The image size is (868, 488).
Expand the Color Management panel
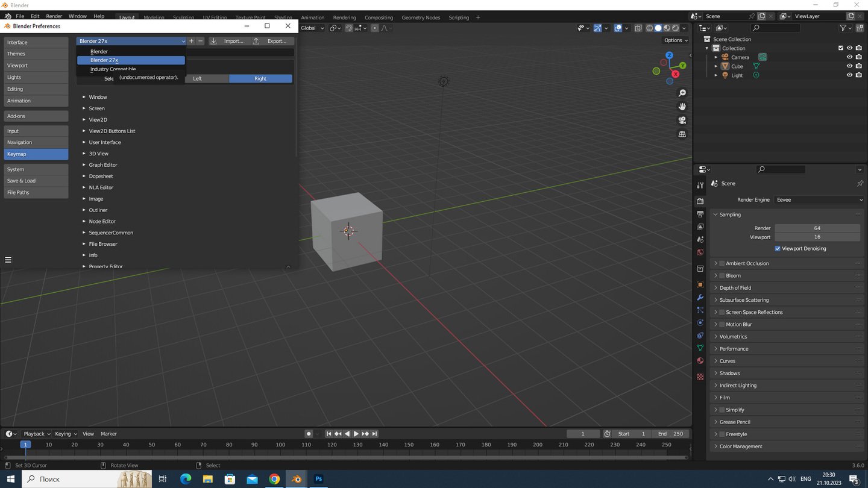740,446
